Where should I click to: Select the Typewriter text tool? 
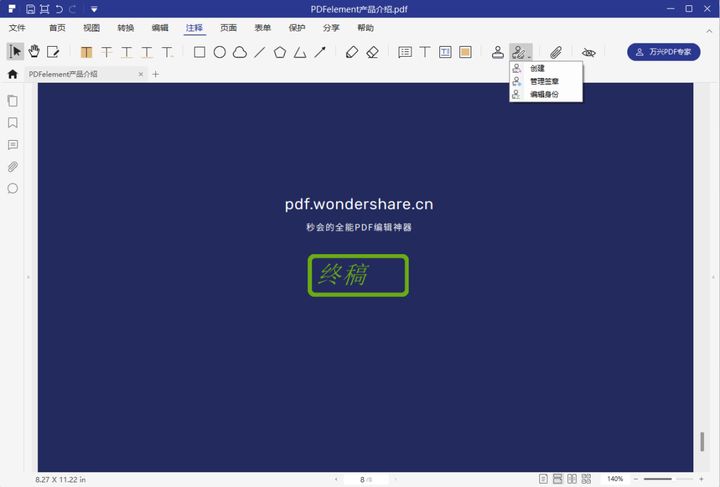pyautogui.click(x=425, y=52)
